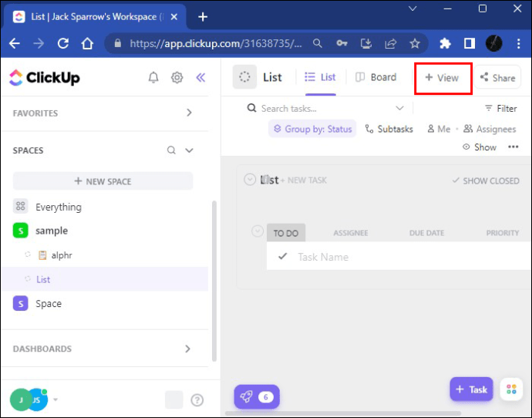Screen dimensions: 532x418
Task: Go to browser home page
Action: point(87,43)
